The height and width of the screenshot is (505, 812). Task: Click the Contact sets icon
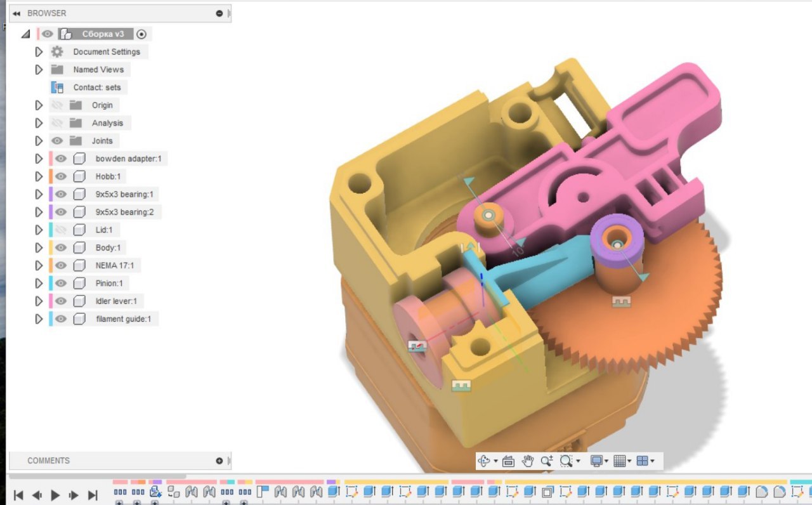point(57,88)
